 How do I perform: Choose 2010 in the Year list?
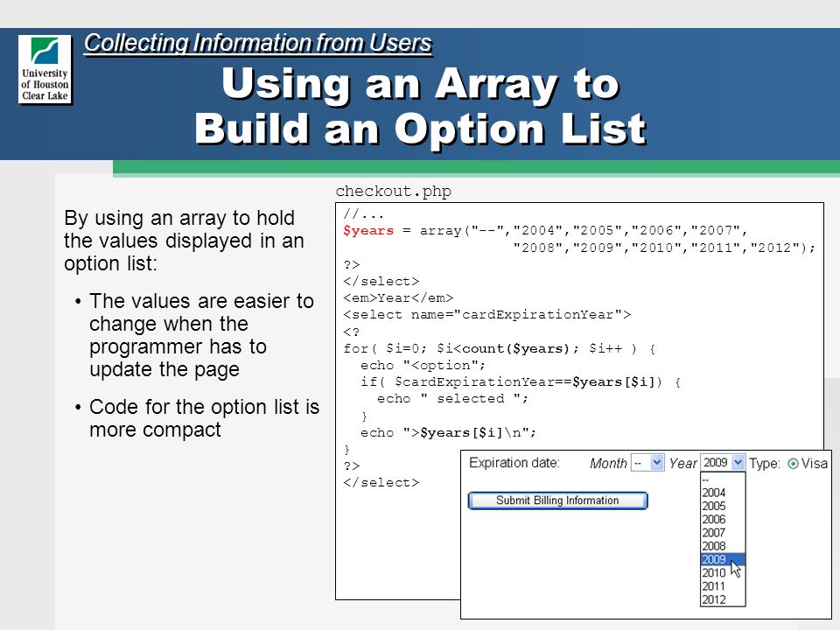(722, 572)
